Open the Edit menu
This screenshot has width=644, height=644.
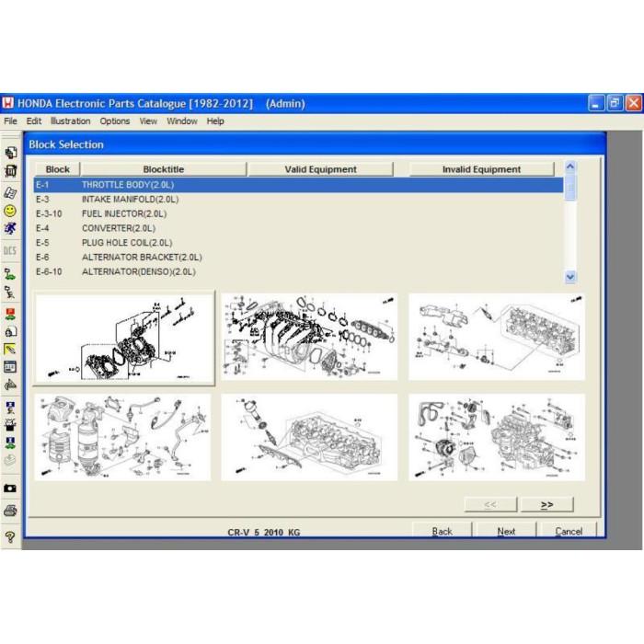pos(34,121)
